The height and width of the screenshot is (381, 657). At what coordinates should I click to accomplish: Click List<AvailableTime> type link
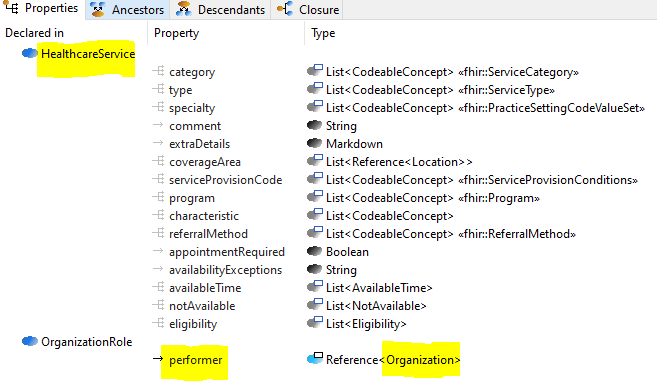pos(379,288)
